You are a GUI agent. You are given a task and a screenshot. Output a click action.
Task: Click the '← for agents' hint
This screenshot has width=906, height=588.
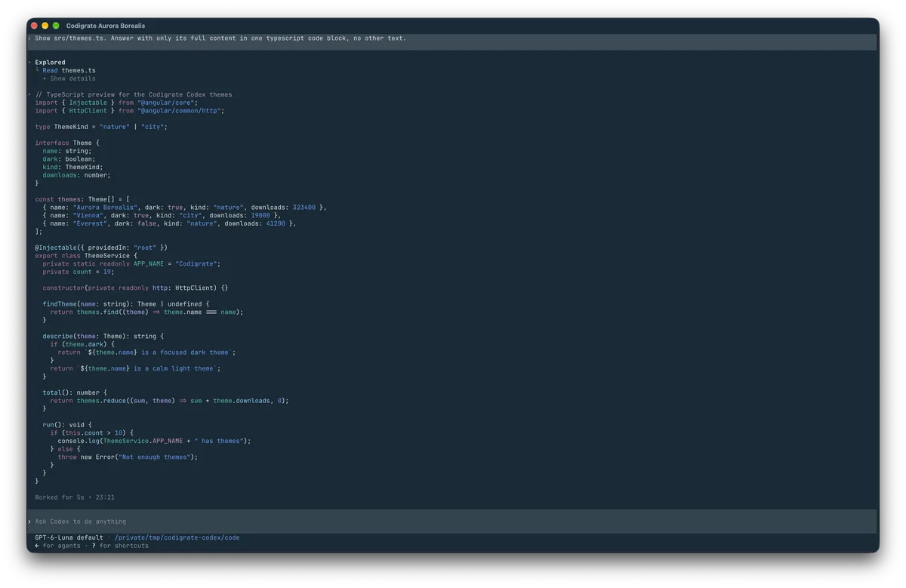pos(57,546)
